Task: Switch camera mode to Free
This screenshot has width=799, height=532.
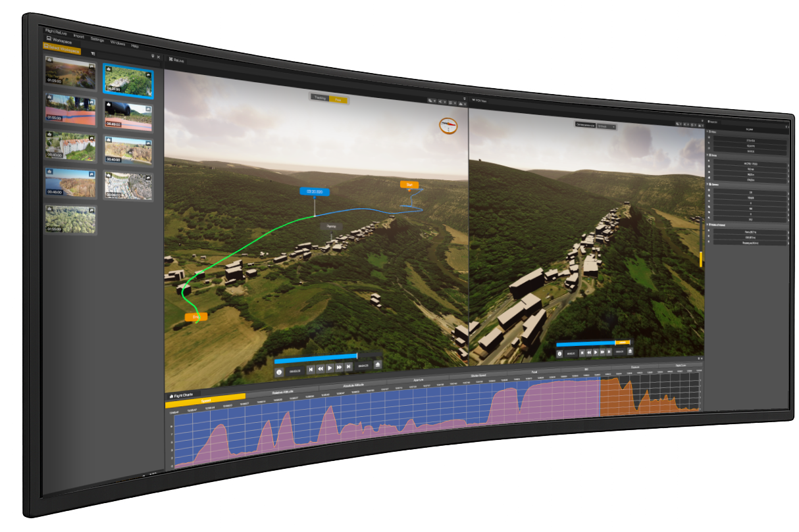Action: point(338,99)
